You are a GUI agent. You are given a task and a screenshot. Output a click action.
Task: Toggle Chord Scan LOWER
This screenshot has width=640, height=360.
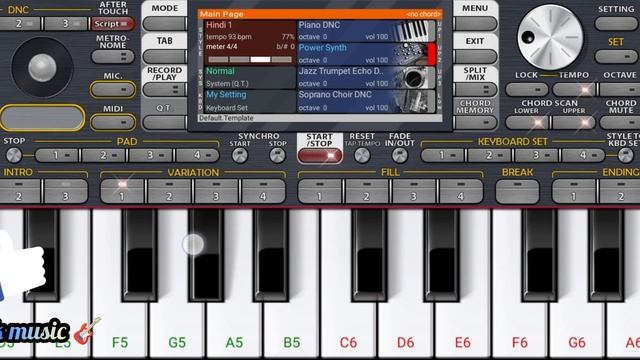coord(527,122)
